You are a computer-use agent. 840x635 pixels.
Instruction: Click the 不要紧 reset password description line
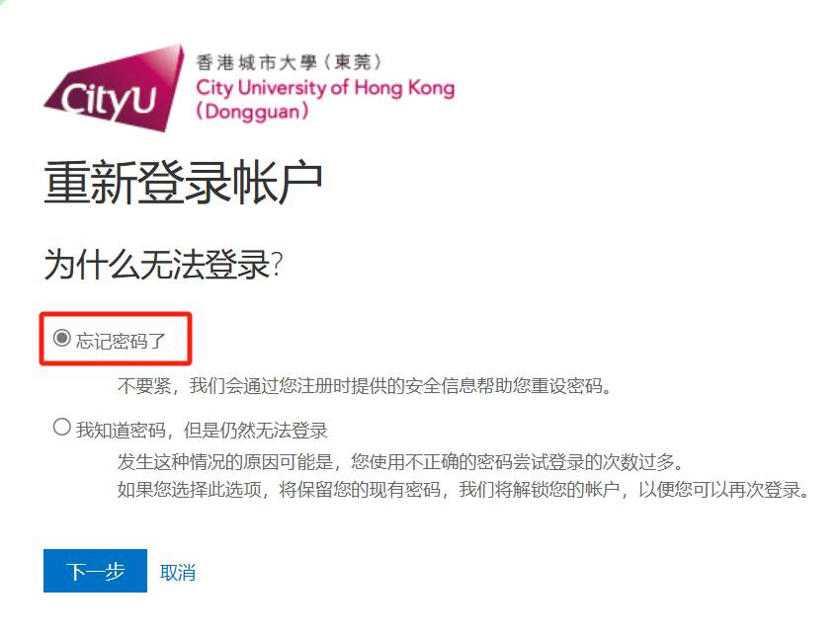click(365, 385)
